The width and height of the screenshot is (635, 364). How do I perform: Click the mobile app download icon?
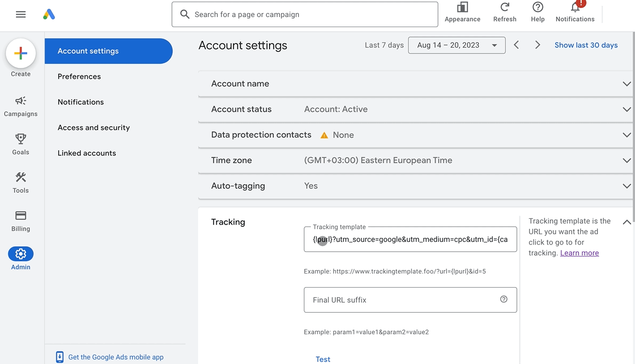click(60, 357)
